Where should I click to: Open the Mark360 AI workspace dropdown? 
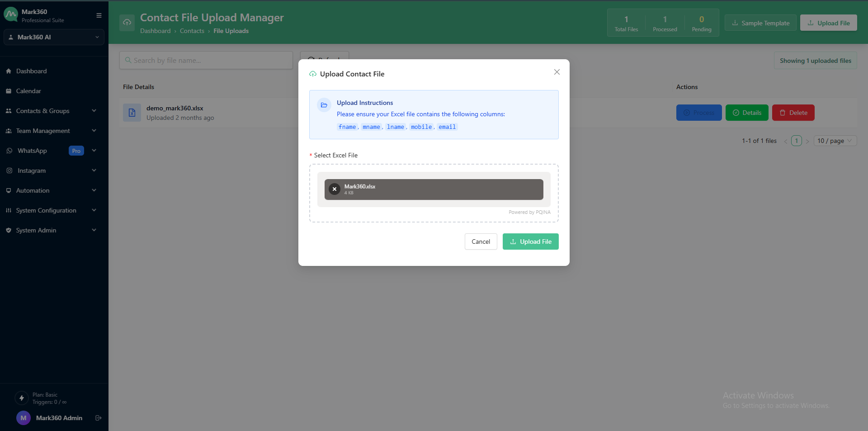54,37
